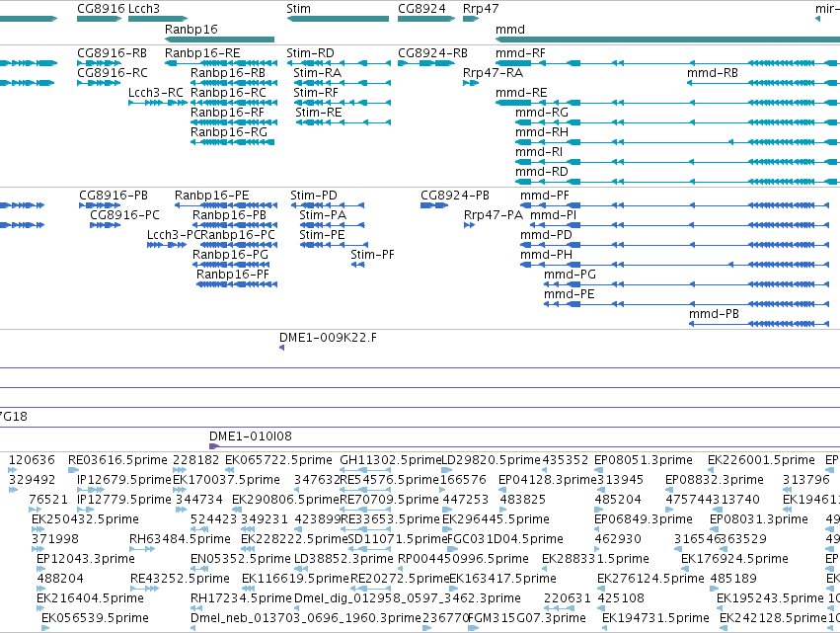Click the Stim-PF protein label

click(x=372, y=255)
